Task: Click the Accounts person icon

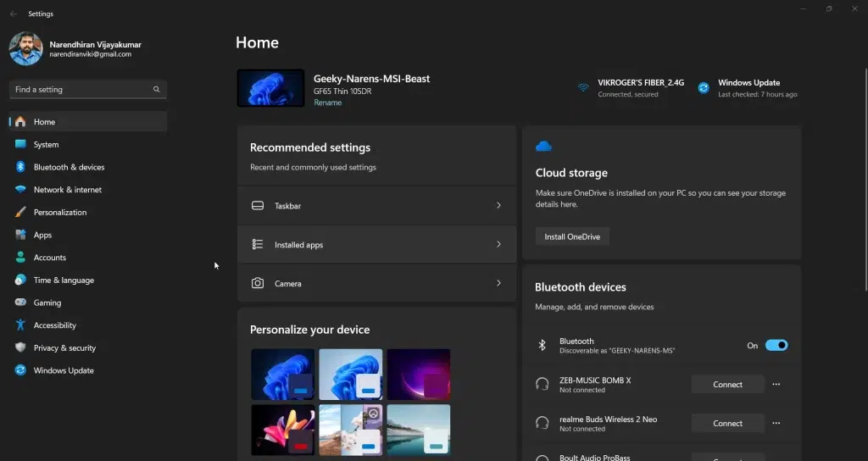Action: click(20, 258)
